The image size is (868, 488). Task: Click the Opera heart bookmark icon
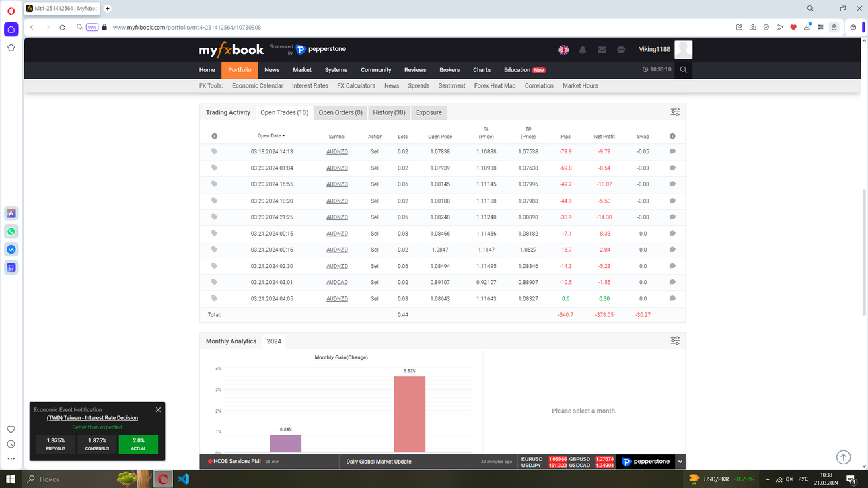click(793, 27)
